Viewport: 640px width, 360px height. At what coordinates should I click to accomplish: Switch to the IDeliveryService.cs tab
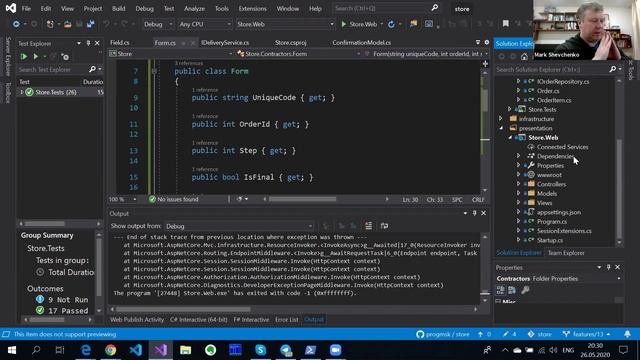[x=225, y=42]
